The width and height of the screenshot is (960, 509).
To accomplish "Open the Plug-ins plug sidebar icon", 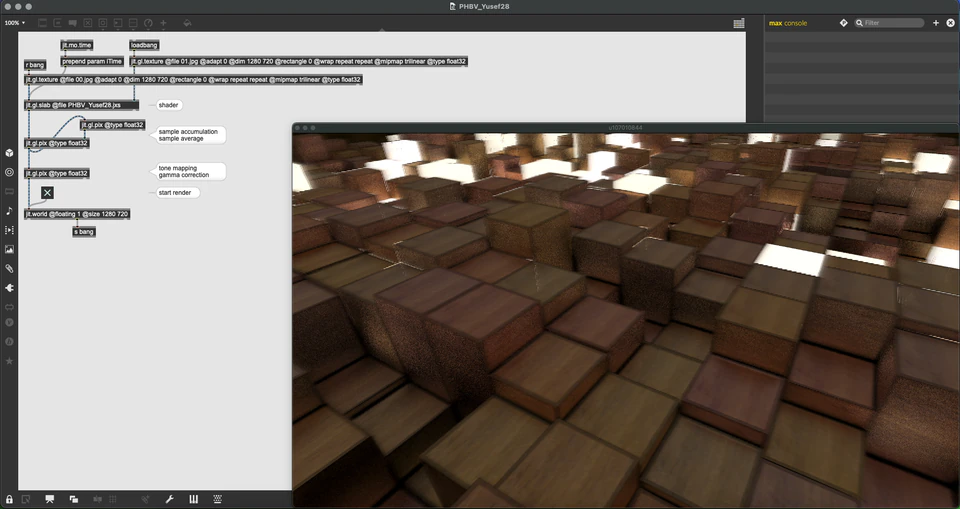I will coord(9,288).
